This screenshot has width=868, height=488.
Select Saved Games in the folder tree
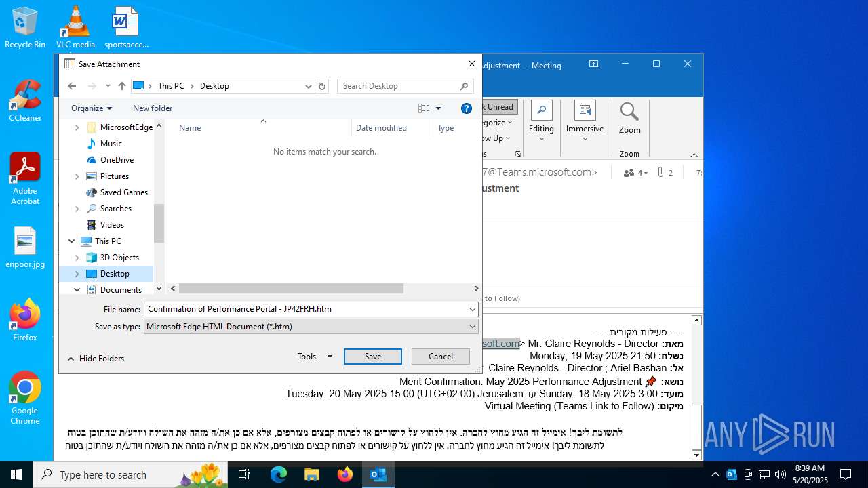[x=123, y=192]
